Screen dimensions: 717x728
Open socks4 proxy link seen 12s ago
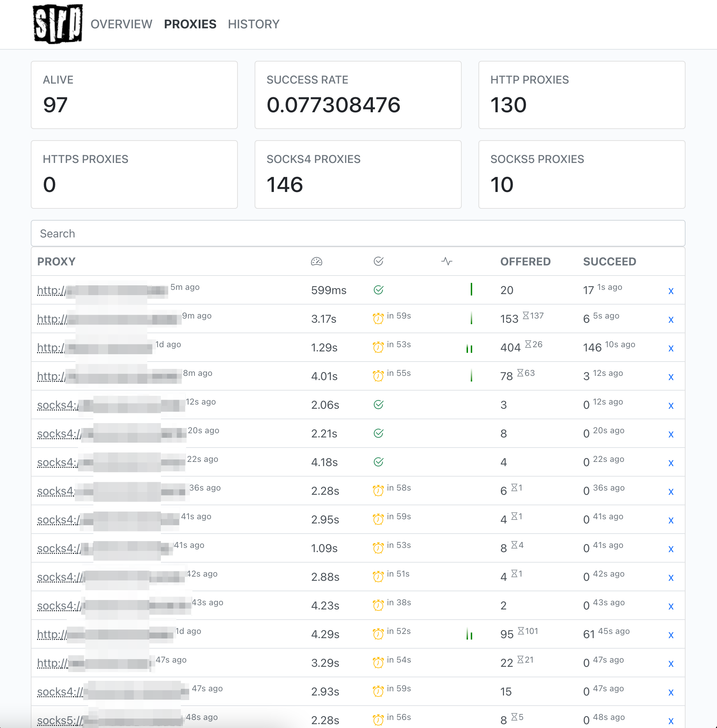pyautogui.click(x=57, y=405)
